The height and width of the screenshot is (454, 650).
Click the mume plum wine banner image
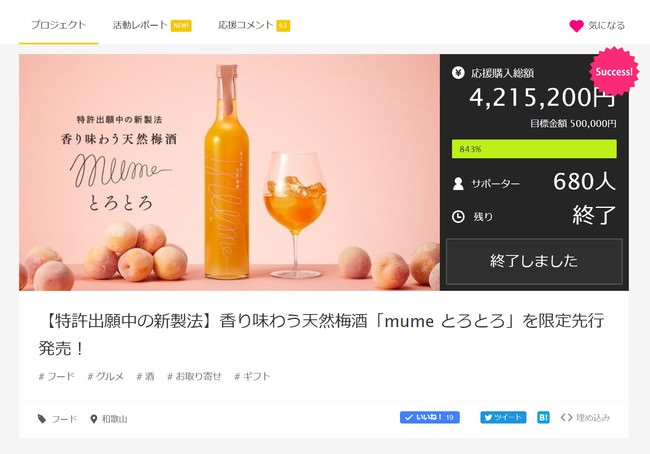pyautogui.click(x=229, y=172)
